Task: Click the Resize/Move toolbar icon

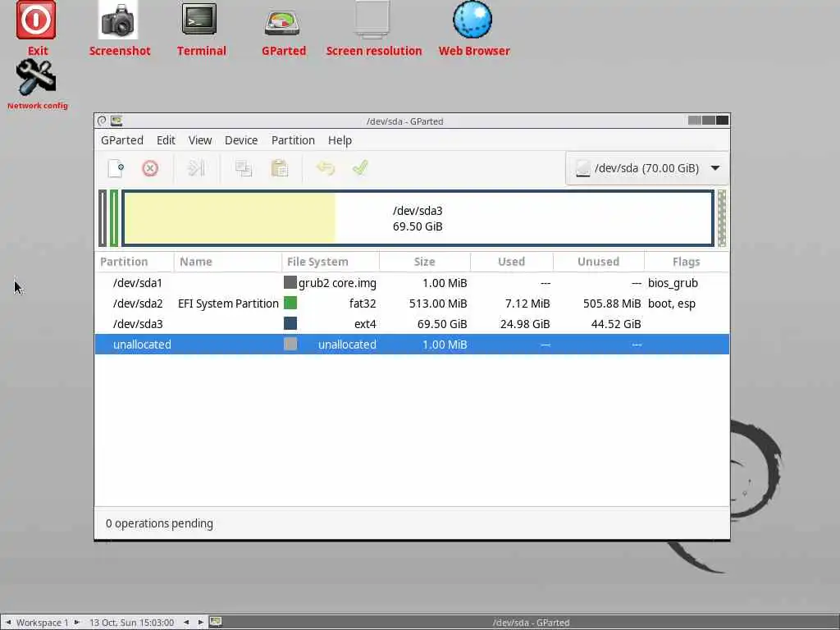Action: pyautogui.click(x=196, y=168)
